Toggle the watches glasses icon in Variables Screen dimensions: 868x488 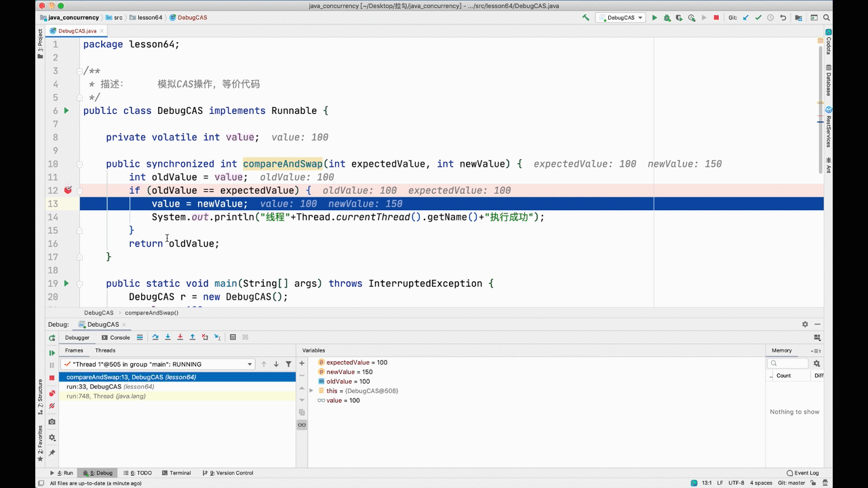302,425
